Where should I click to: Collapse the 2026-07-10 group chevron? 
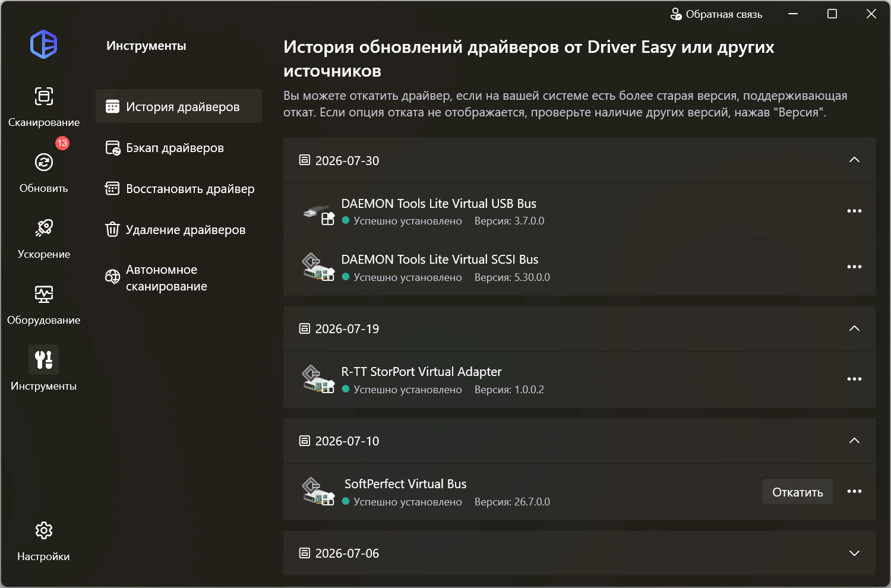pos(854,441)
